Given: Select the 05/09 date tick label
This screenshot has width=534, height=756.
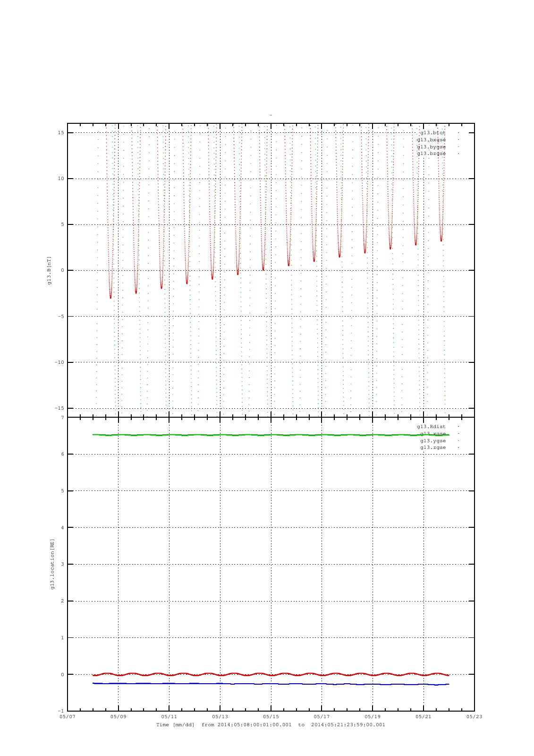Looking at the screenshot, I should (118, 717).
